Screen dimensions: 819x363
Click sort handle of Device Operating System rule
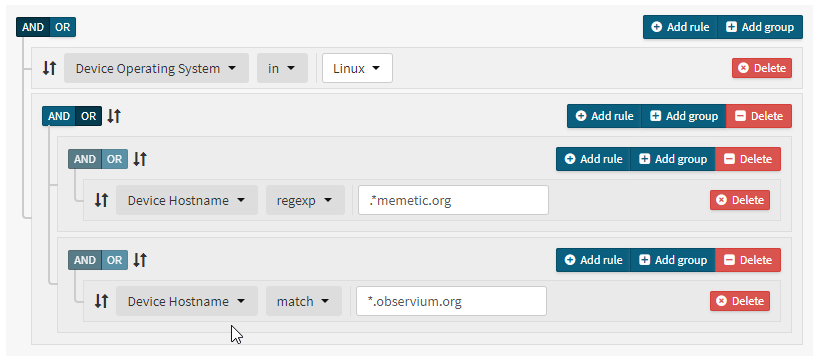tap(49, 68)
